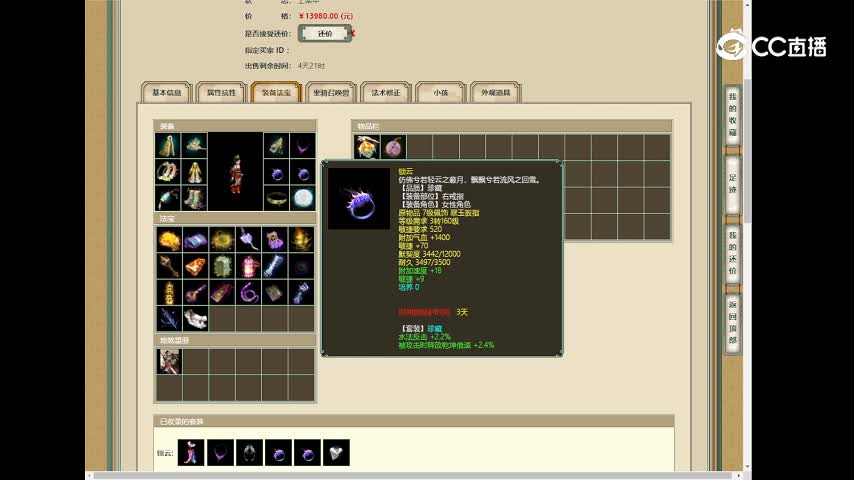Select the orange gold brick 法宝 icon

[x=196, y=266]
